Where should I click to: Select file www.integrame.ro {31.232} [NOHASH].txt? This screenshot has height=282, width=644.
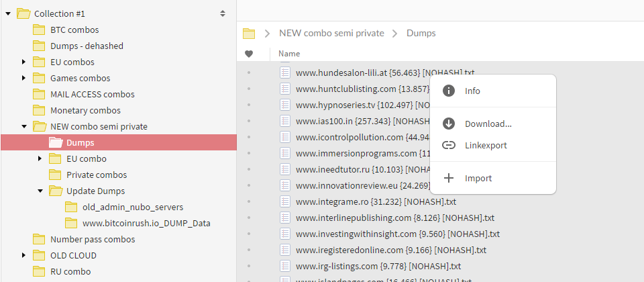click(x=376, y=202)
